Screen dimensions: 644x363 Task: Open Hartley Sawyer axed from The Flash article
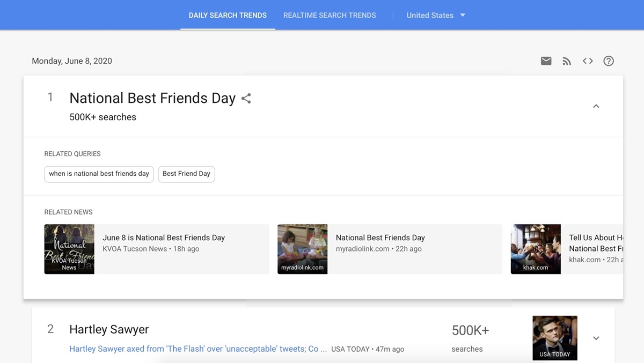click(x=198, y=349)
